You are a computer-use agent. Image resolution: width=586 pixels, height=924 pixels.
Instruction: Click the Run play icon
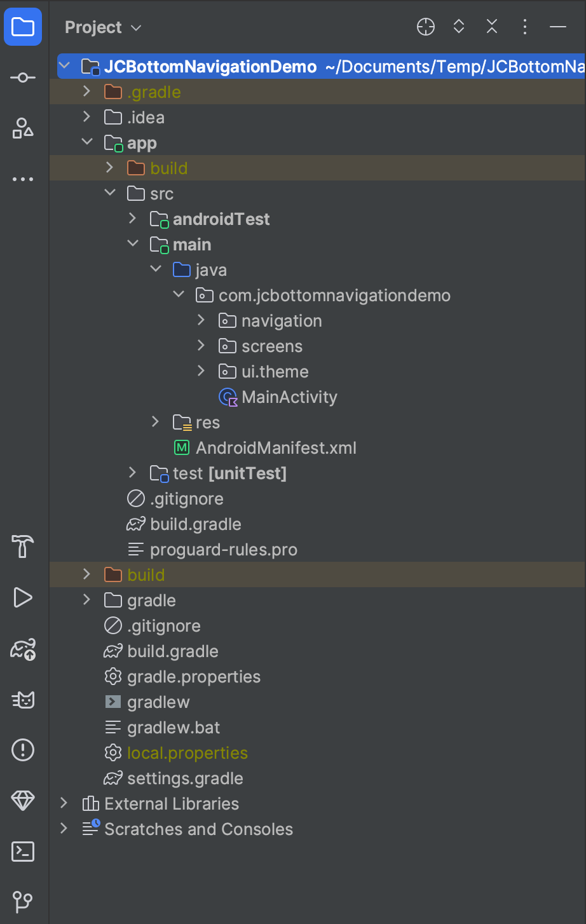tap(23, 597)
